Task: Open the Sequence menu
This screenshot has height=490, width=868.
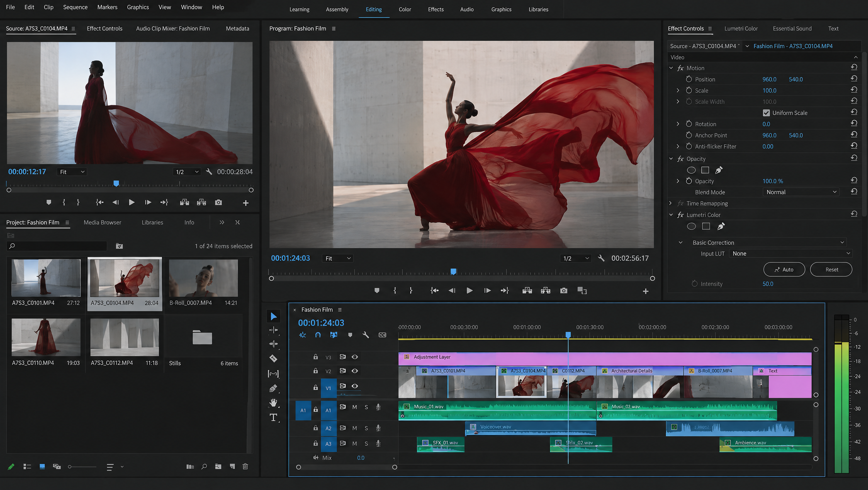Action: pos(75,7)
